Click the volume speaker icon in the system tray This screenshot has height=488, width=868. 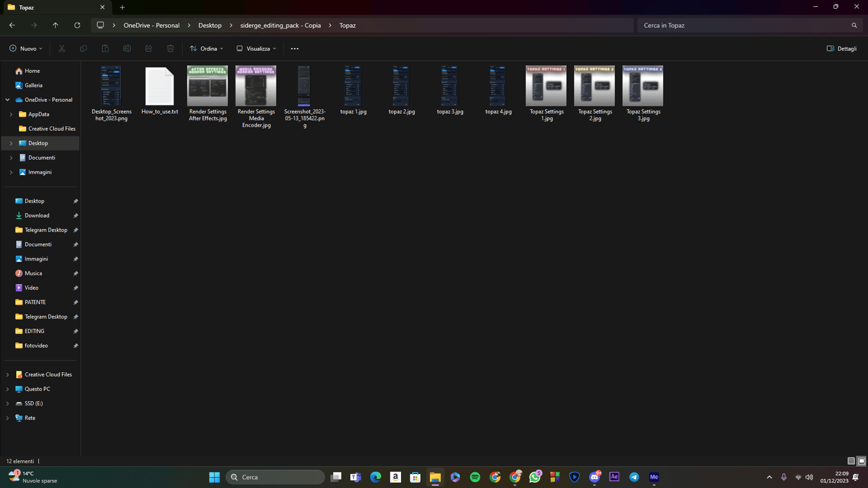(809, 478)
